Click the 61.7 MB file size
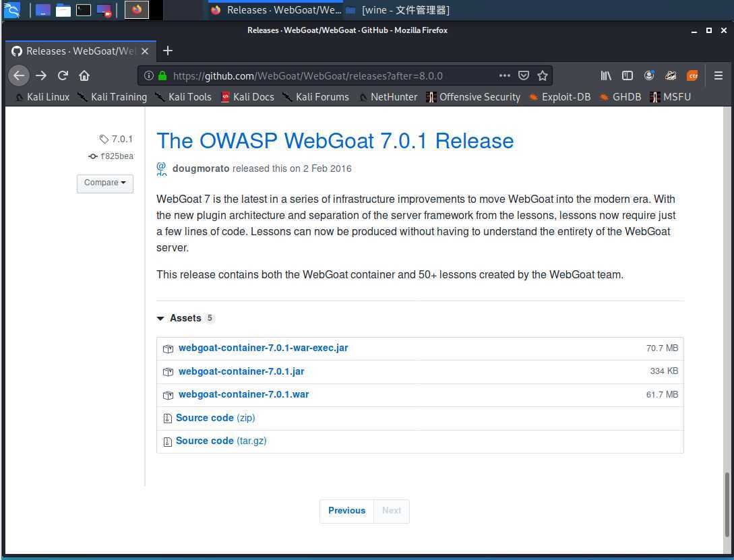This screenshot has width=734, height=560. click(662, 394)
